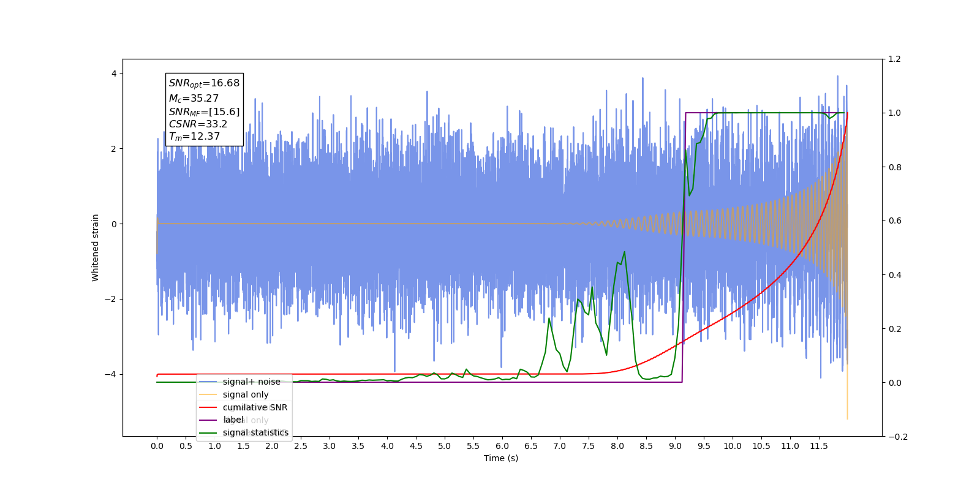980x490 pixels.
Task: Click the 6.5 tick on the time axis
Action: (x=531, y=446)
